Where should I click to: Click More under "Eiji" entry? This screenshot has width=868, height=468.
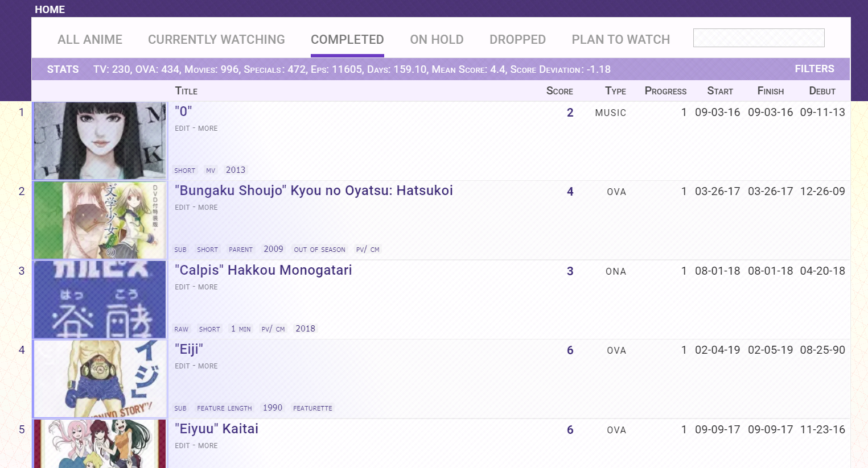click(x=208, y=366)
